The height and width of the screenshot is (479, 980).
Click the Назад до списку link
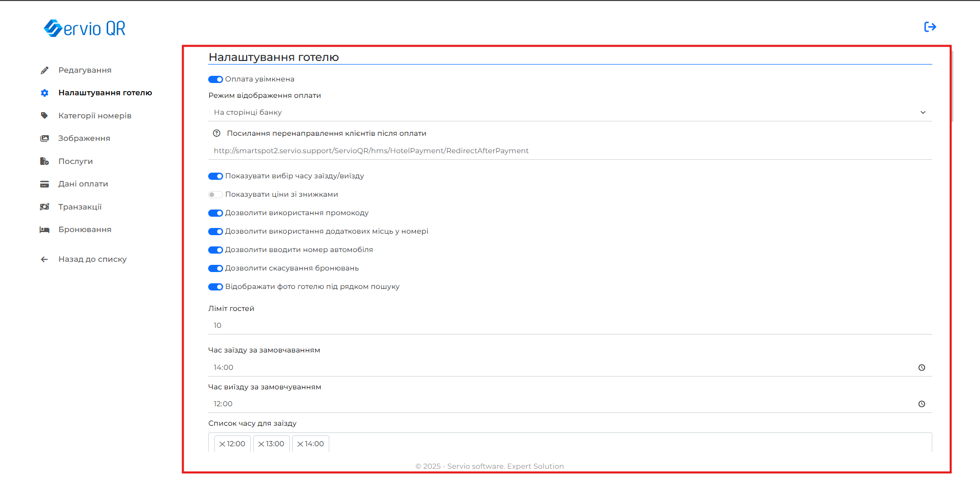click(x=92, y=259)
